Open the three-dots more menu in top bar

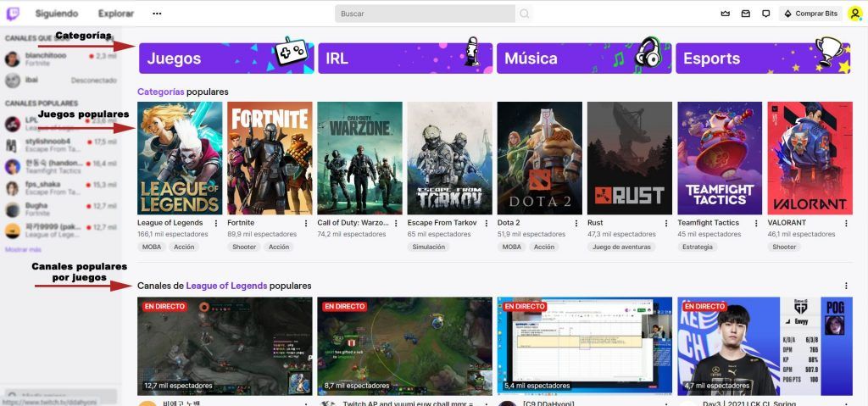(157, 14)
